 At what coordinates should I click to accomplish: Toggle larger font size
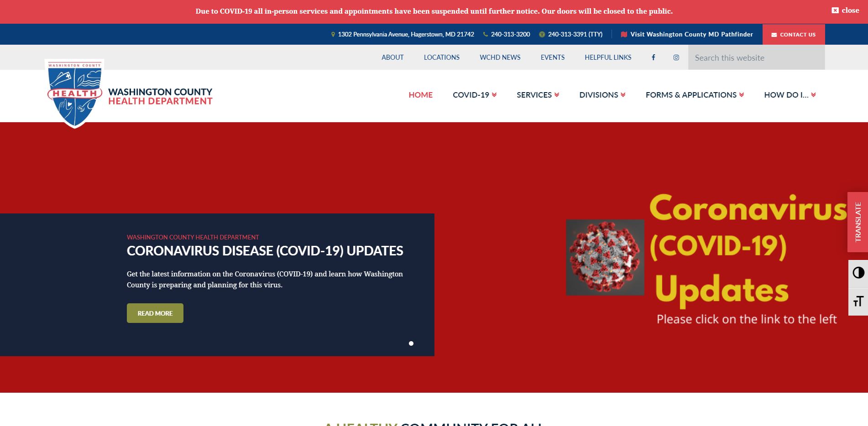858,301
